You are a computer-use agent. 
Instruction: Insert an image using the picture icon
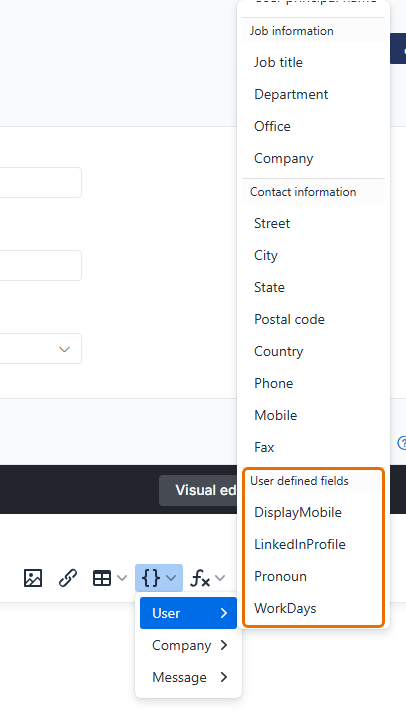33,578
